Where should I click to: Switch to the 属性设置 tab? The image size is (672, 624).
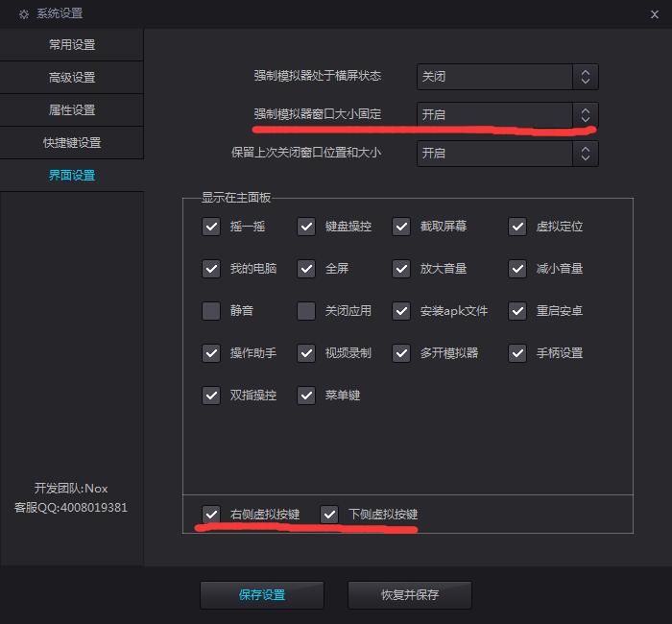tap(72, 109)
